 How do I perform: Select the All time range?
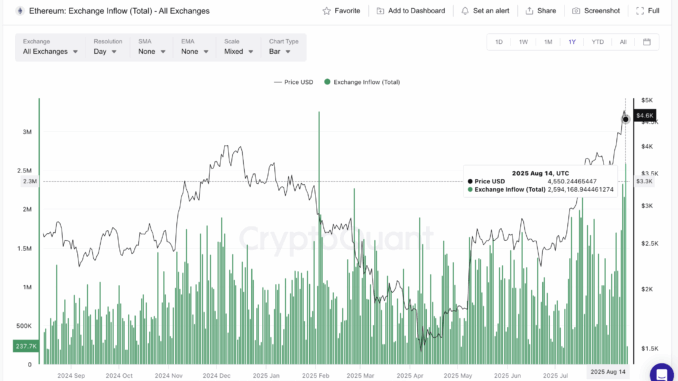[623, 42]
